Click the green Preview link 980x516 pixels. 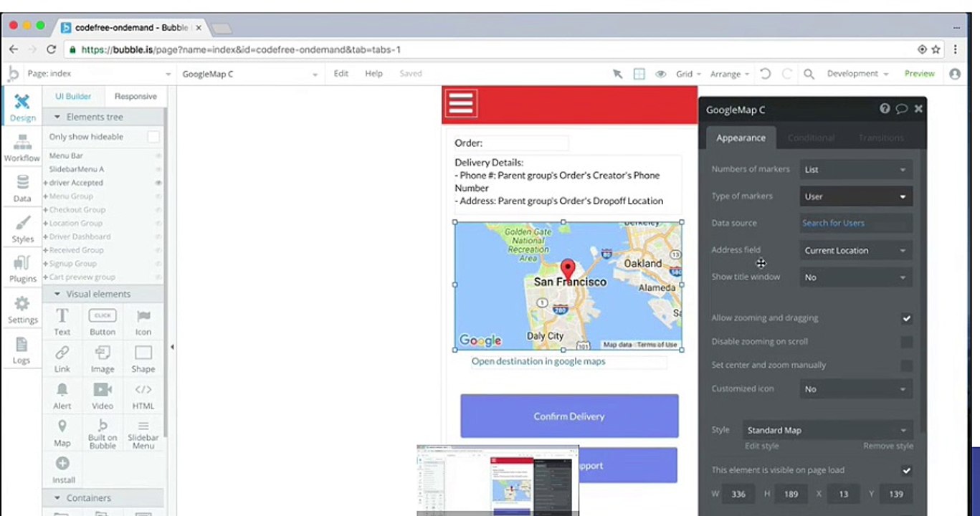click(x=919, y=74)
